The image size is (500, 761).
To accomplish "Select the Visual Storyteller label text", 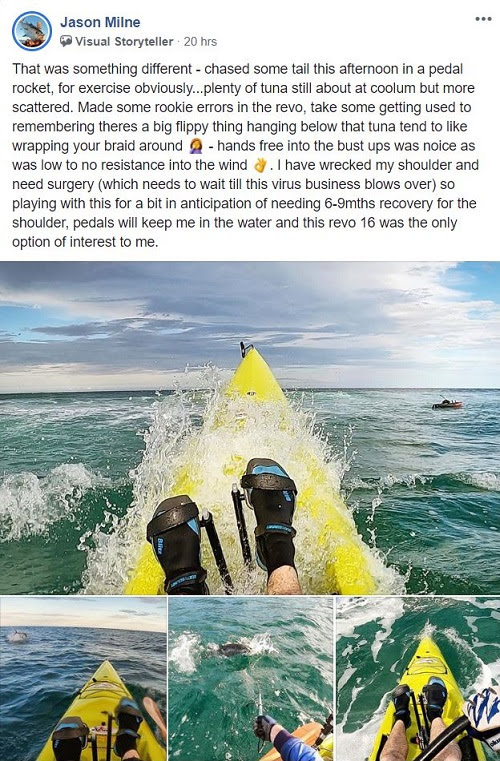I will click(124, 42).
